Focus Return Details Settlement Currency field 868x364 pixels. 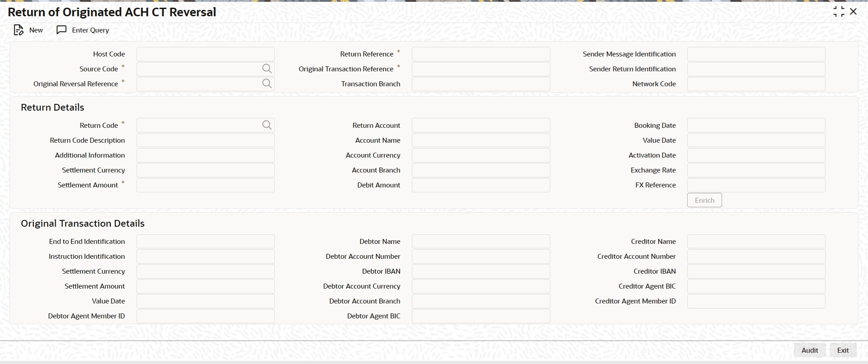click(x=206, y=170)
